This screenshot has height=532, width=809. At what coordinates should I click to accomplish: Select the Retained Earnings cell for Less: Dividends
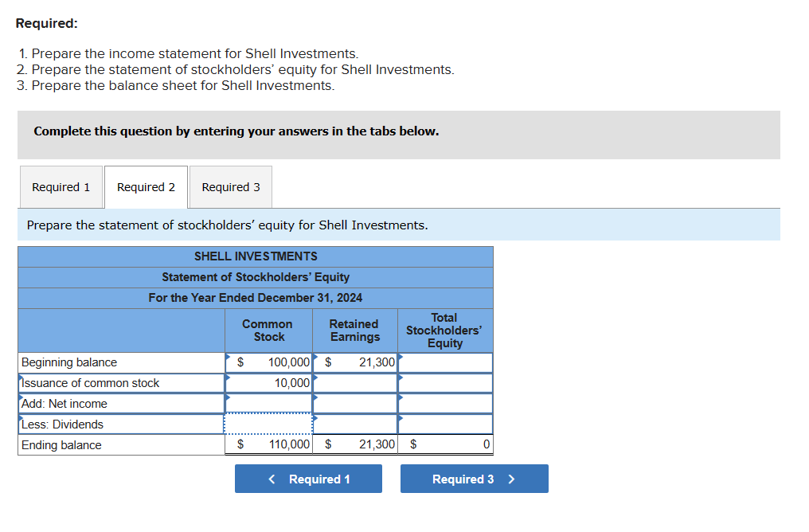click(x=354, y=424)
